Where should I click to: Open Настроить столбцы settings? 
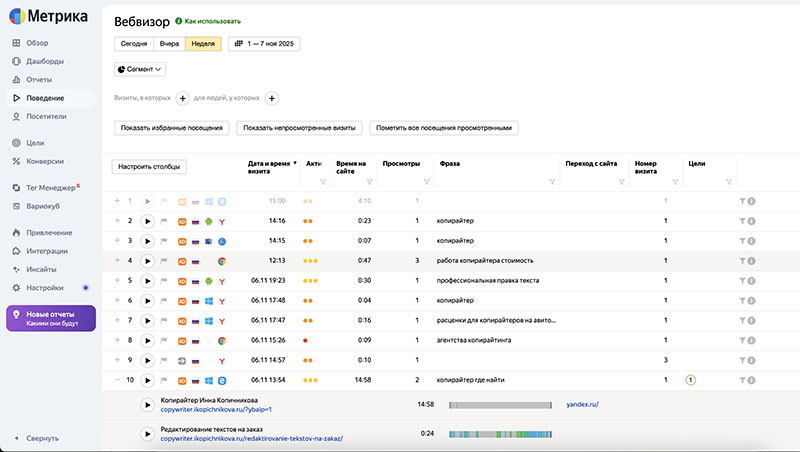point(149,167)
